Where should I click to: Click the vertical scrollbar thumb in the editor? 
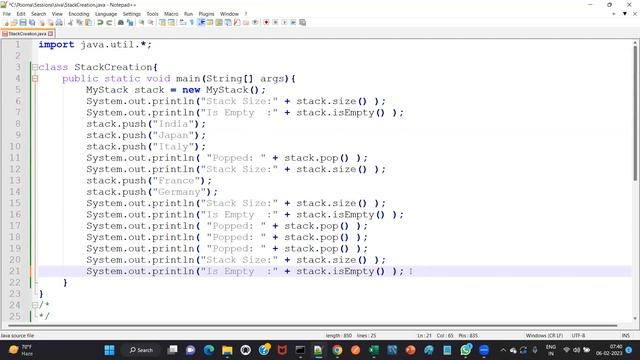click(x=635, y=112)
